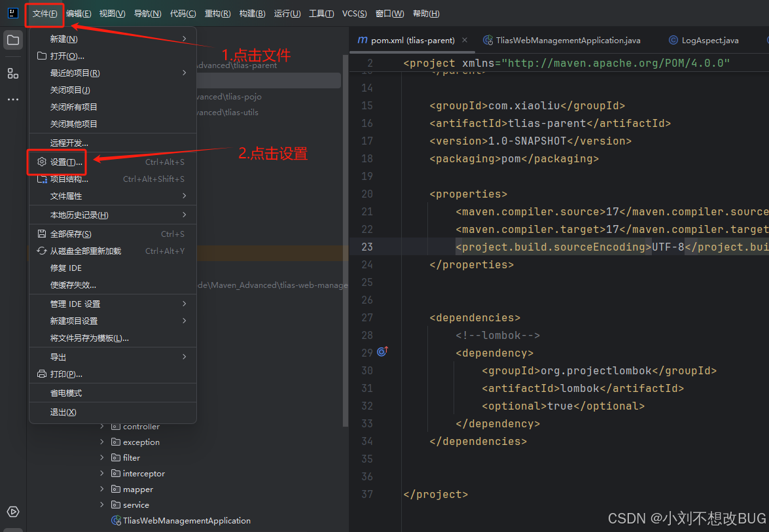Open the Help menu
This screenshot has width=769, height=532.
[x=426, y=14]
